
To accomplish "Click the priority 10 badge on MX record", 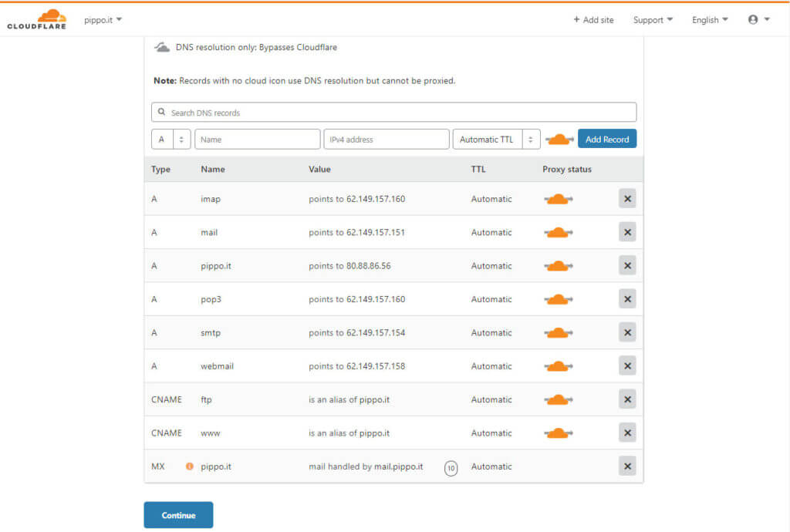I will (451, 468).
